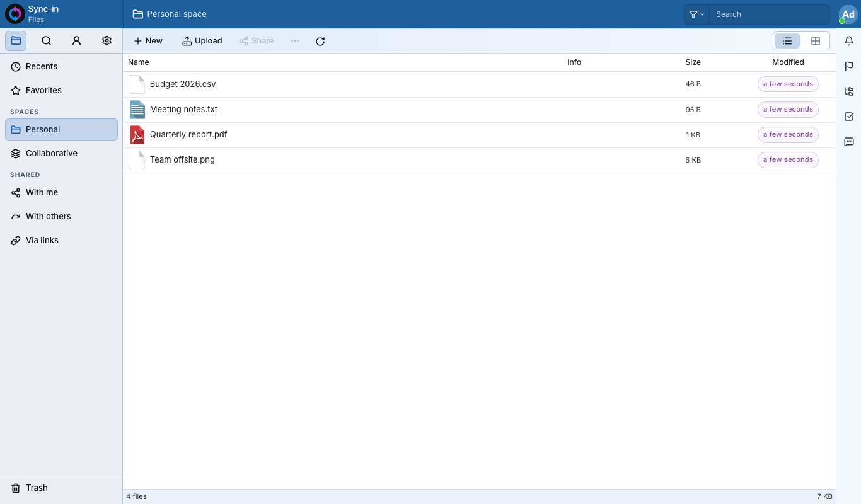Viewport: 861px width, 504px height.
Task: Sort files by the Size column
Action: point(693,62)
